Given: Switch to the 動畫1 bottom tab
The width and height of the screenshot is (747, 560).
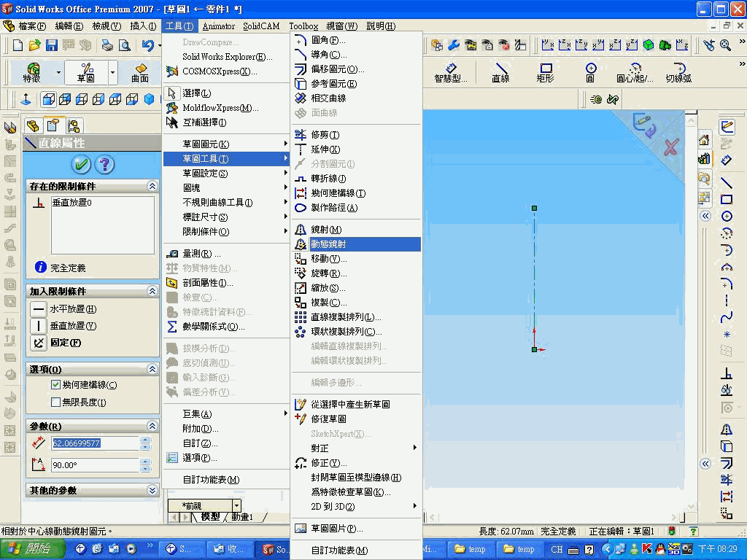Looking at the screenshot, I should click(242, 517).
